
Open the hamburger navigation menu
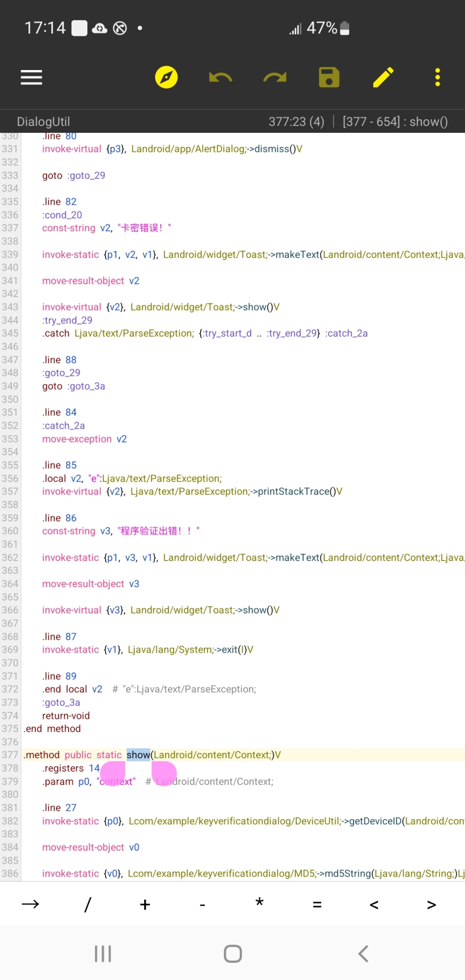[x=31, y=77]
